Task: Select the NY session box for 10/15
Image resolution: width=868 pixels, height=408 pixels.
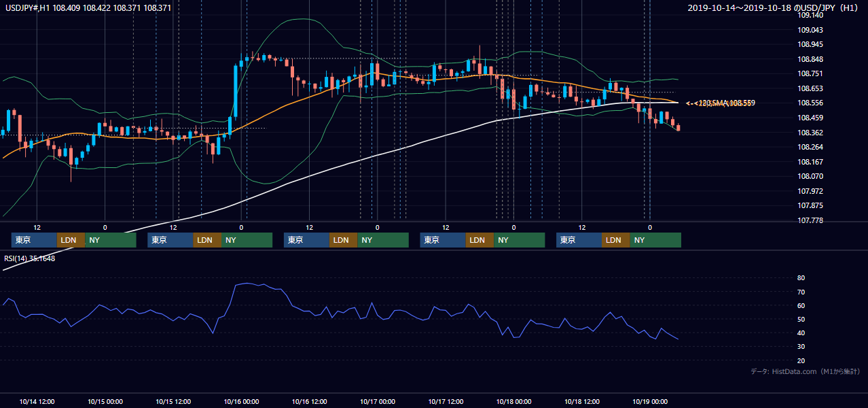Action: [x=247, y=240]
